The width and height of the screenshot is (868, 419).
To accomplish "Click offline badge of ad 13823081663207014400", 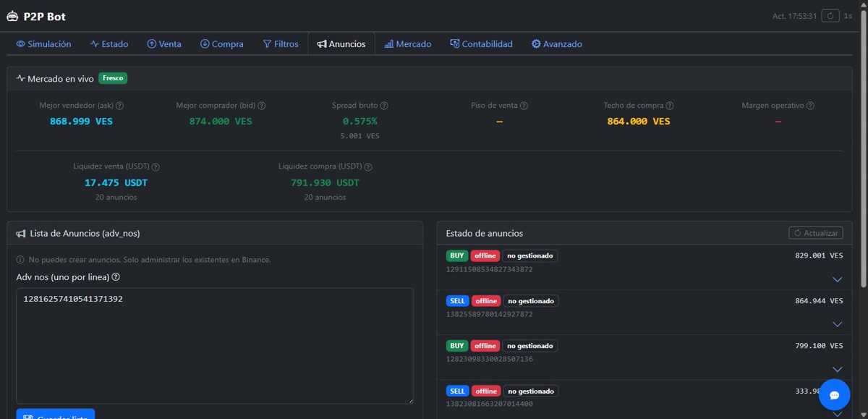I will pyautogui.click(x=485, y=391).
